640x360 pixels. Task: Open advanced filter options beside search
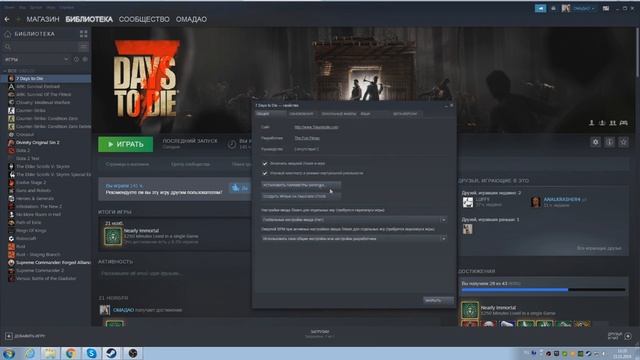tap(83, 47)
